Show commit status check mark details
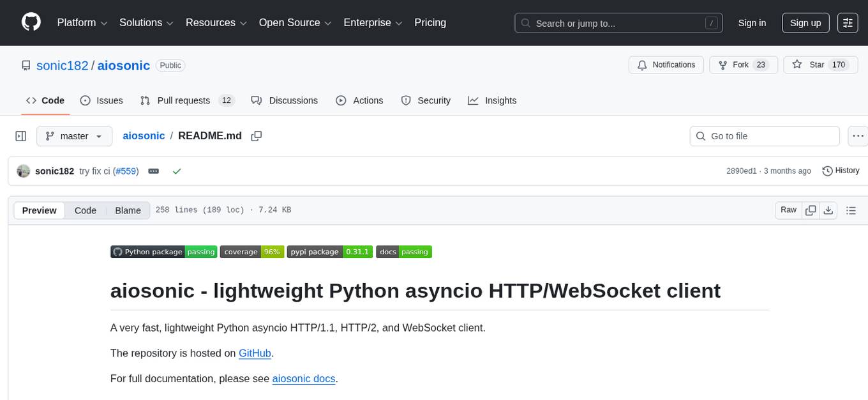This screenshot has width=868, height=400. tap(177, 171)
